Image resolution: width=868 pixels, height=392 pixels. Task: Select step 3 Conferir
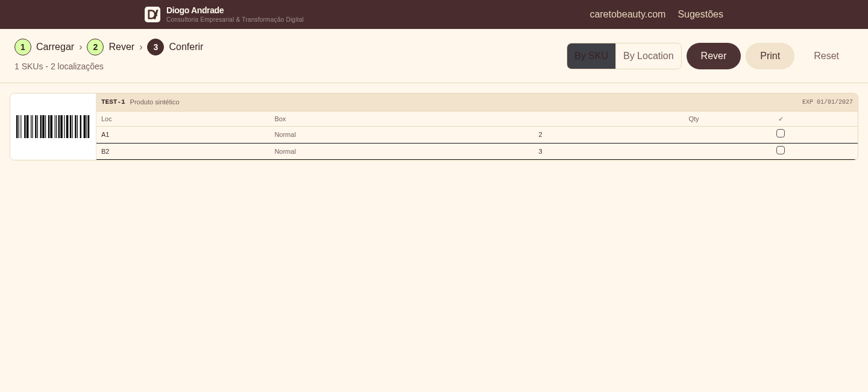pos(175,47)
